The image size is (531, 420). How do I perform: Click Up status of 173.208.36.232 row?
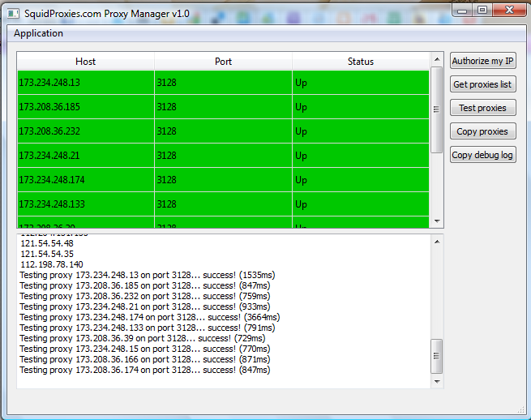coord(361,131)
